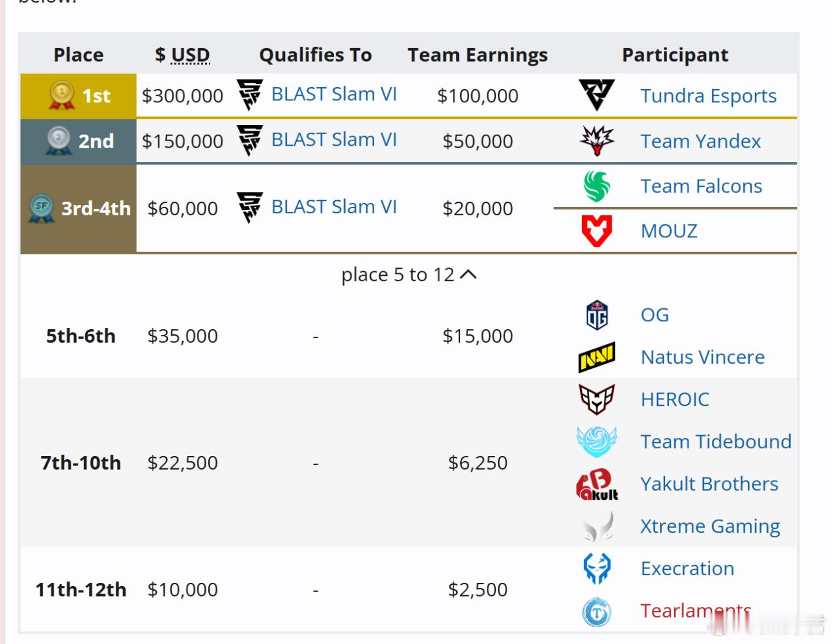
Task: Open BLAST Slam VI link in 3rd-4th row
Action: (x=333, y=207)
